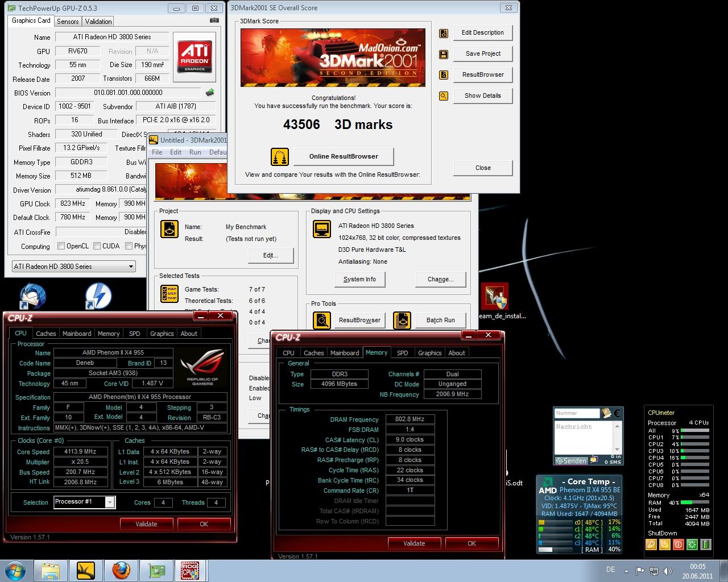Screen dimensions: 728x582
Task: Click the Euro icon in SMS gadget
Action: point(618,413)
